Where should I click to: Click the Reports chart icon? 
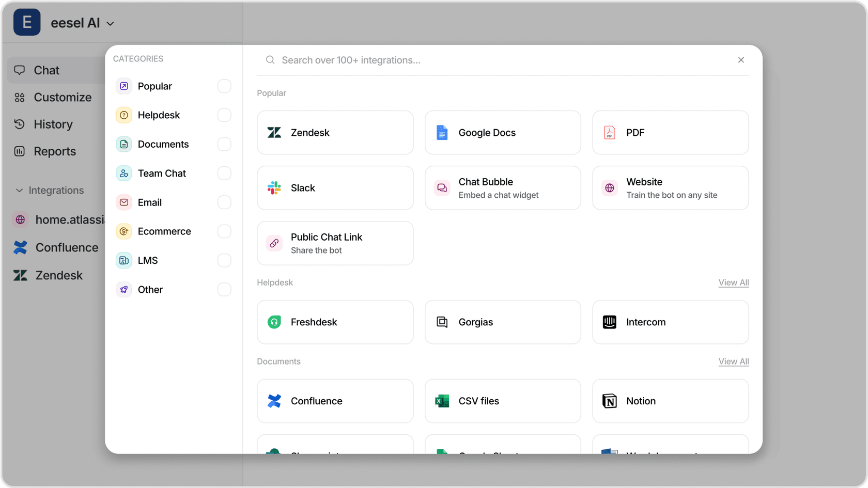20,151
